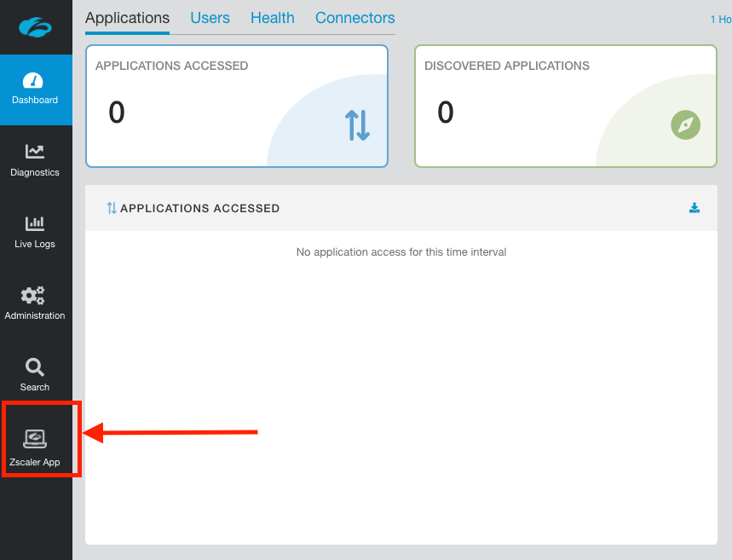Click the Zscaler cloud logo
Screen dimensions: 732x560
pos(36,27)
